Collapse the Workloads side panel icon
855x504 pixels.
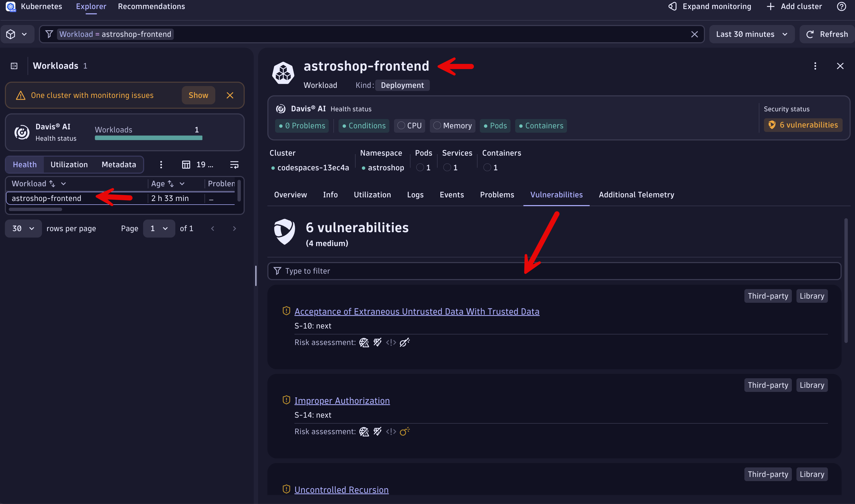14,66
